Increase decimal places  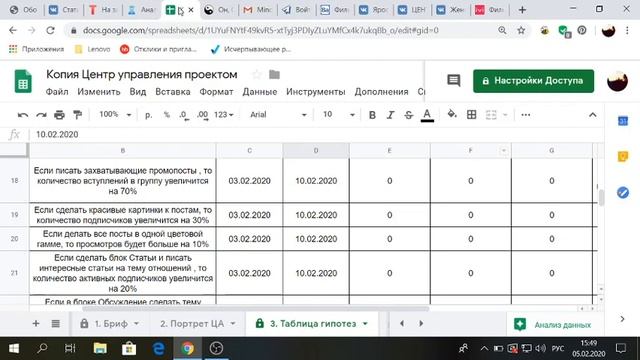(x=202, y=115)
